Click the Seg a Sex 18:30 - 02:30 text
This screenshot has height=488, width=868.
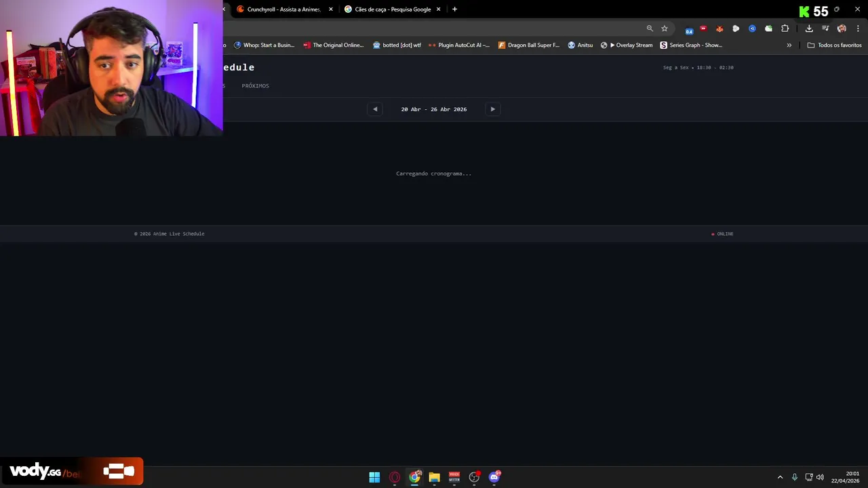point(698,68)
